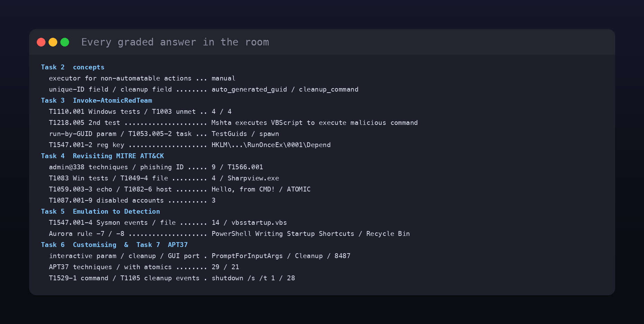Click the 'shutdown /s /t 1 / 28' answer
Image resolution: width=644 pixels, height=324 pixels.
tap(253, 278)
